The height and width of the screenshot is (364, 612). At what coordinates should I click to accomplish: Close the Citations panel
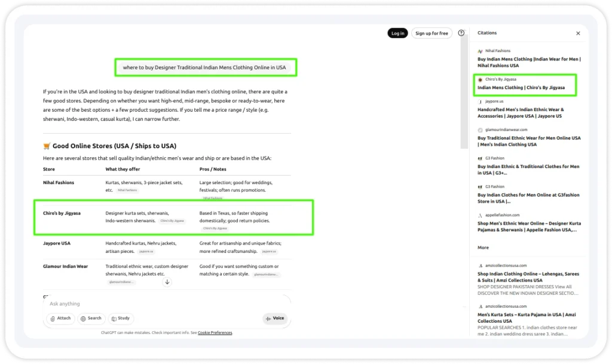(578, 33)
